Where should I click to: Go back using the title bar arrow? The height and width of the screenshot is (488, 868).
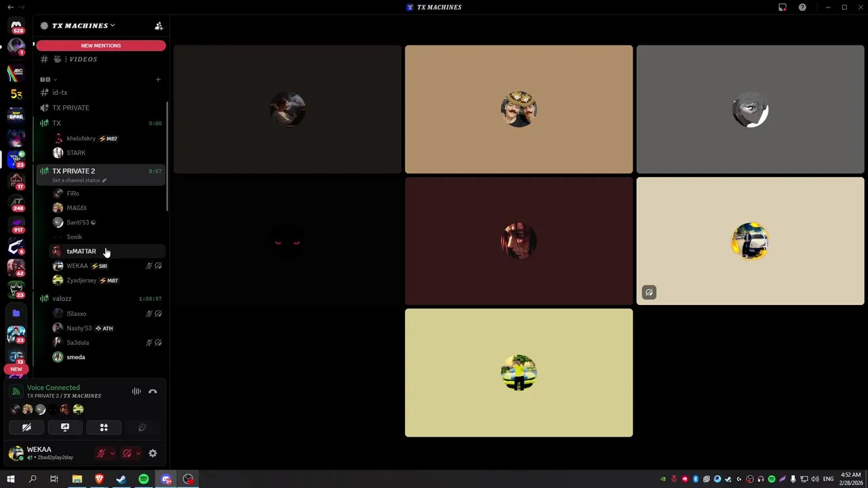pyautogui.click(x=10, y=7)
